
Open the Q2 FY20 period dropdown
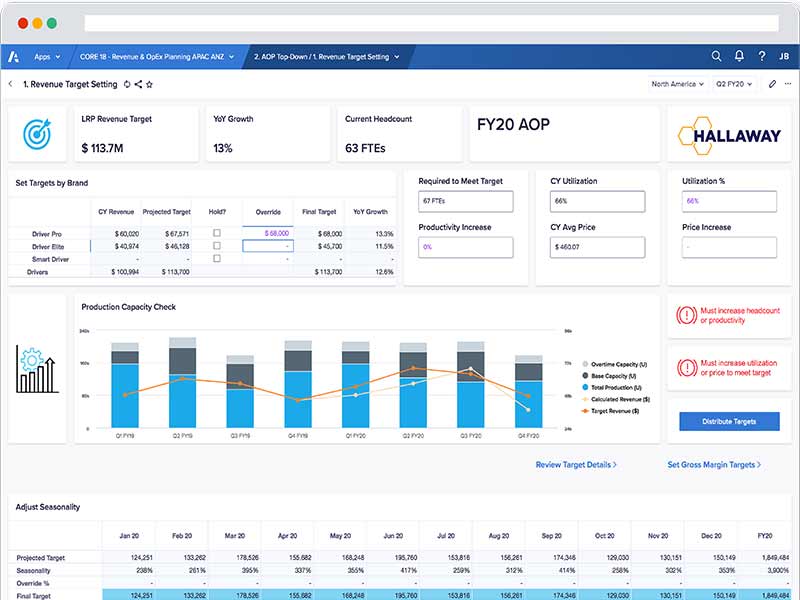pos(734,84)
